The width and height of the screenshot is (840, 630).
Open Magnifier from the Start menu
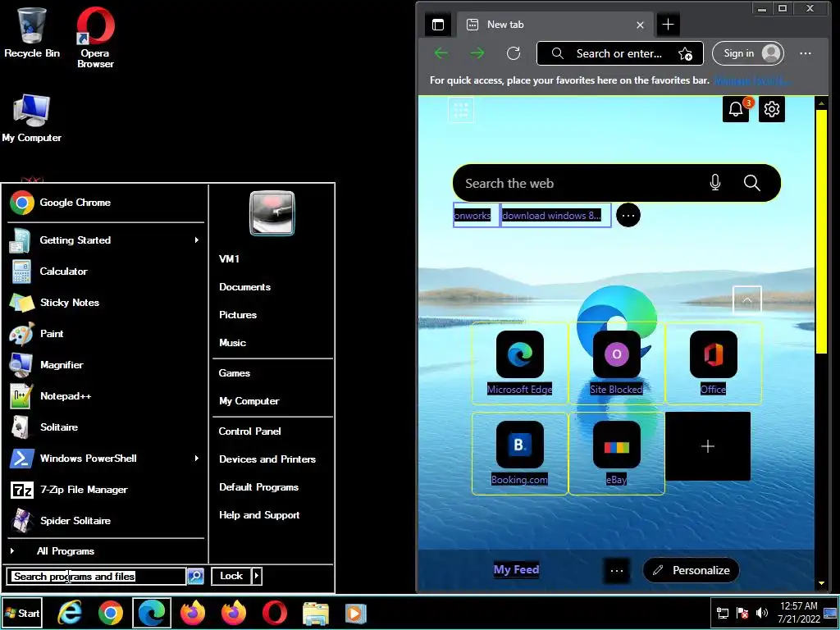pyautogui.click(x=106, y=365)
